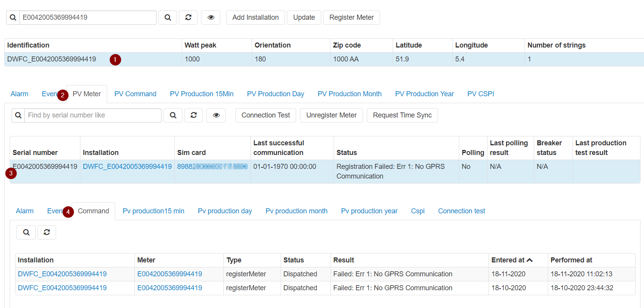644x308 pixels.
Task: Open the DWFC_E0042005369994419 link in PV Meter row
Action: [127, 167]
